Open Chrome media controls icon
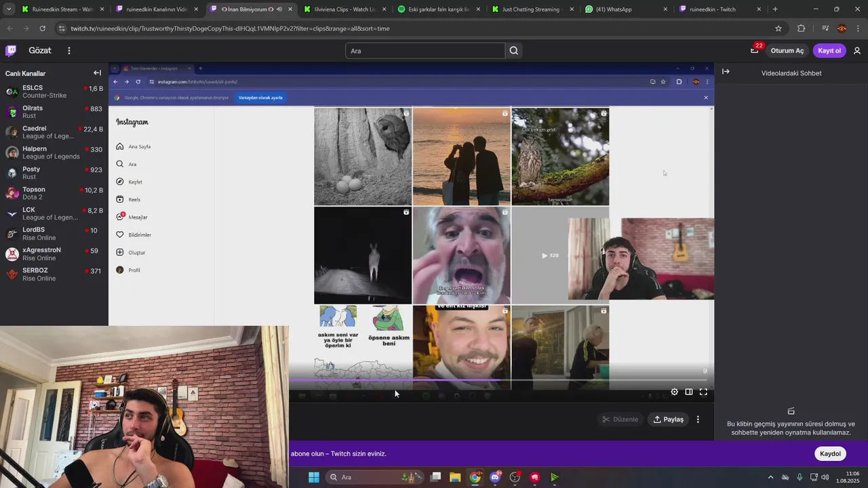The height and width of the screenshot is (488, 868). click(x=825, y=28)
